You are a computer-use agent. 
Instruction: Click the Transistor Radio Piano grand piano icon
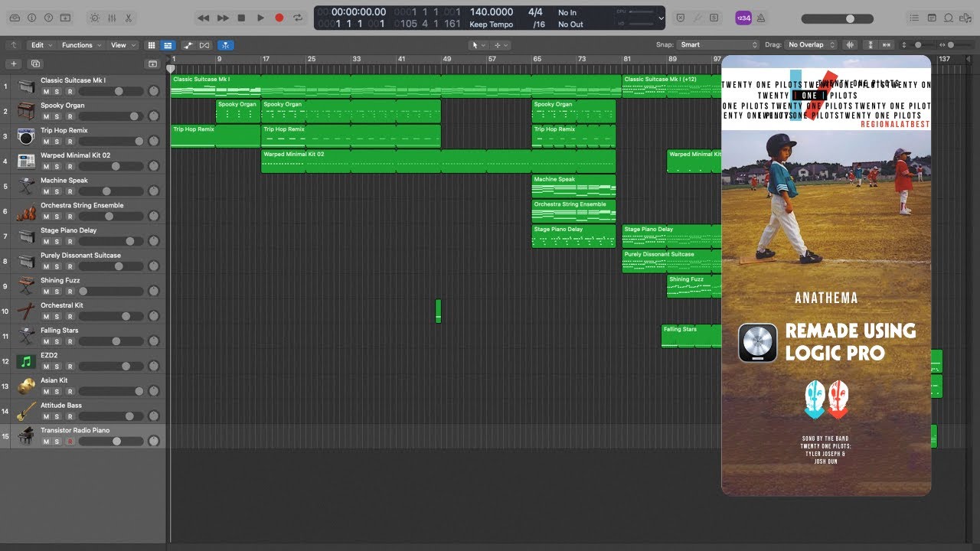[x=26, y=436]
